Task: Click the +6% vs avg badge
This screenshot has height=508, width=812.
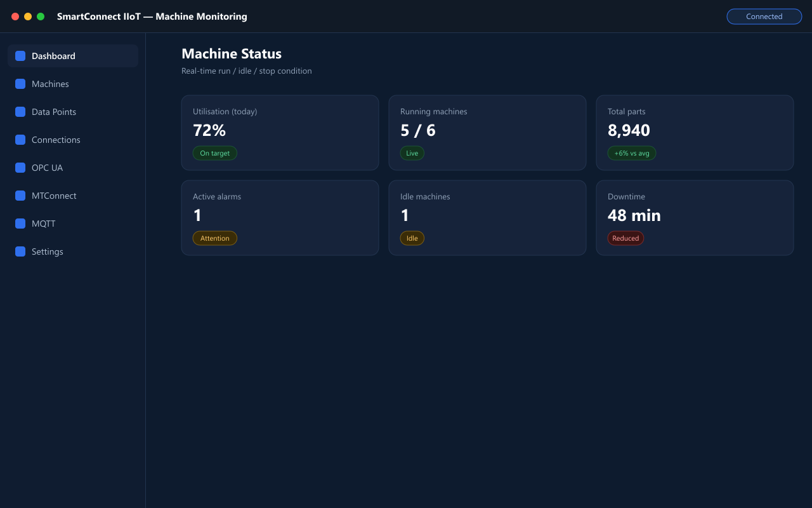Action: 632,153
